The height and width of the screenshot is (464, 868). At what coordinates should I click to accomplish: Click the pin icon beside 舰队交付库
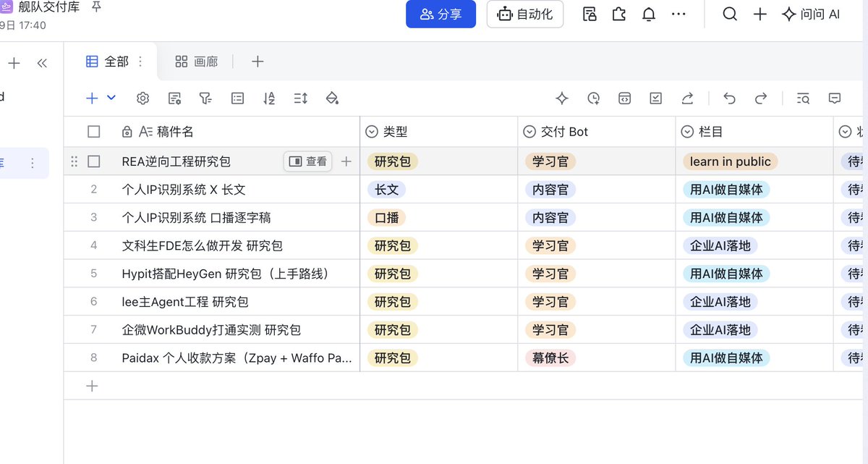[x=96, y=8]
